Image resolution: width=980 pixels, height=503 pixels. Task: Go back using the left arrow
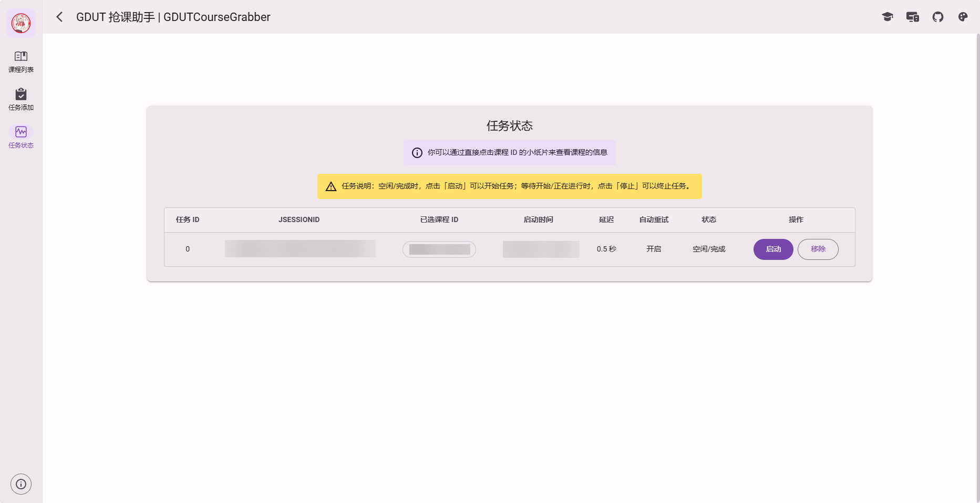(x=59, y=17)
